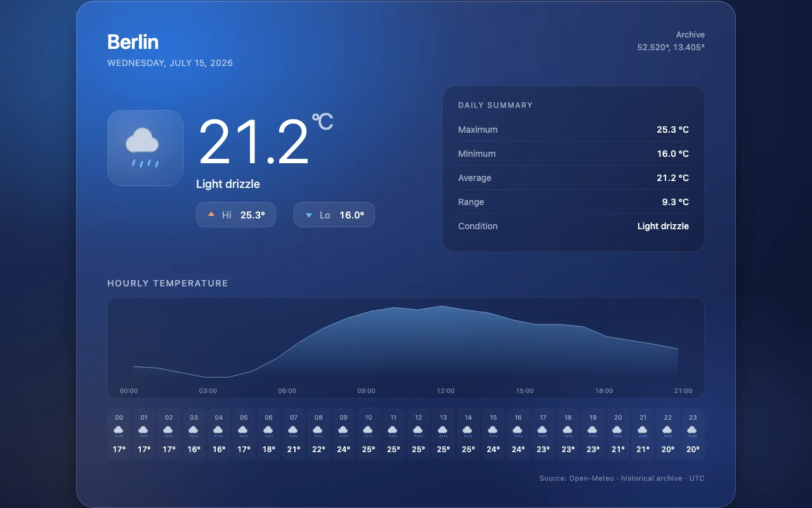812x508 pixels.
Task: Click the Hourly Temperature heading
Action: click(167, 283)
